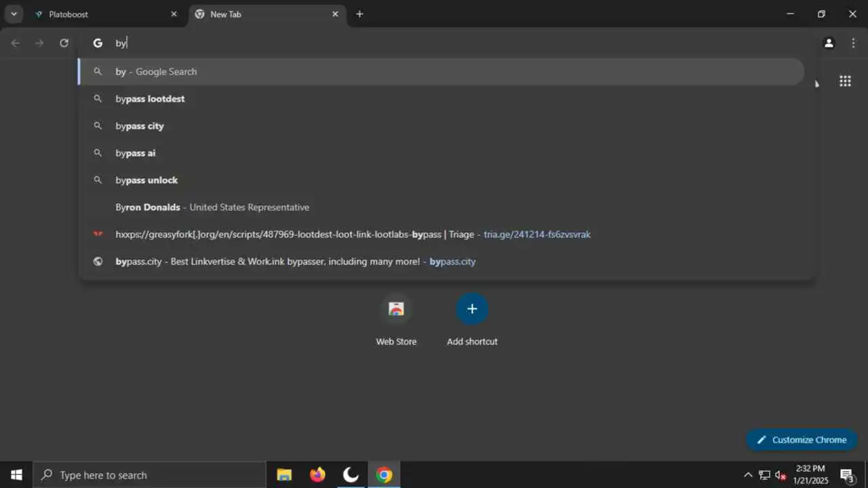Reload the current page
The width and height of the screenshot is (868, 488).
[x=64, y=43]
